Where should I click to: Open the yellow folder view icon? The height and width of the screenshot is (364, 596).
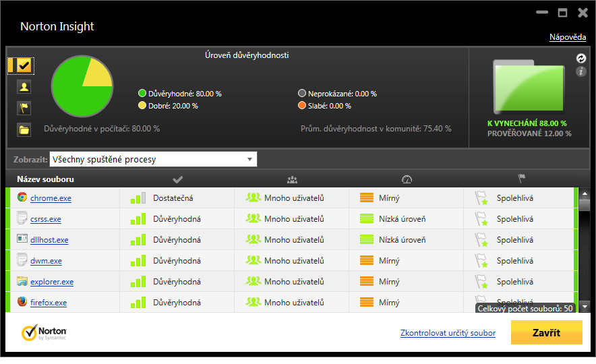coord(24,130)
